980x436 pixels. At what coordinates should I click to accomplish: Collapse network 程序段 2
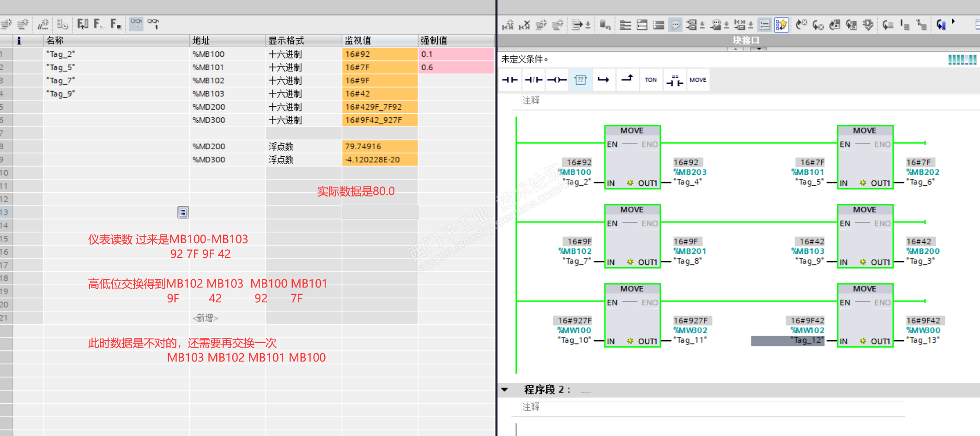pyautogui.click(x=505, y=390)
